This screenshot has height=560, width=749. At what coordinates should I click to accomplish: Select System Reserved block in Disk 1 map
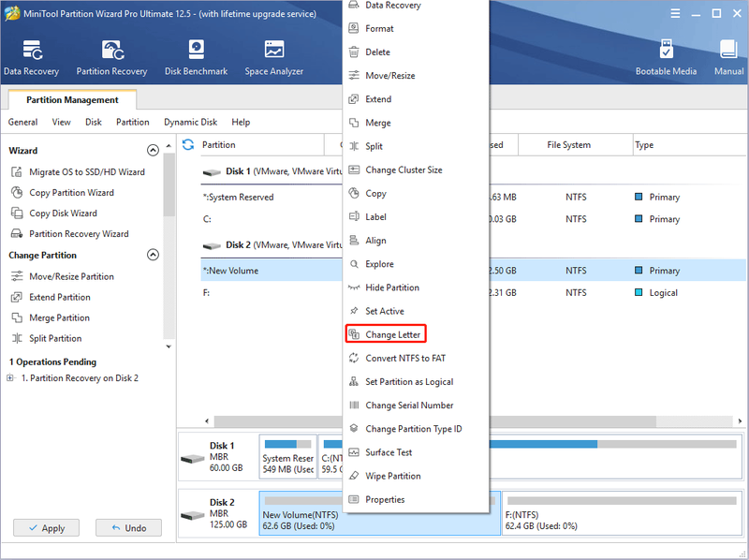pyautogui.click(x=287, y=457)
